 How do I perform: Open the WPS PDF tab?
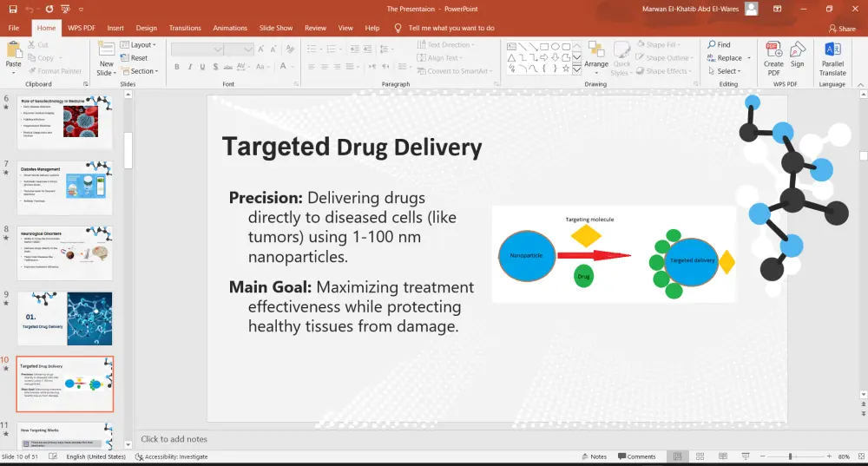pos(82,28)
